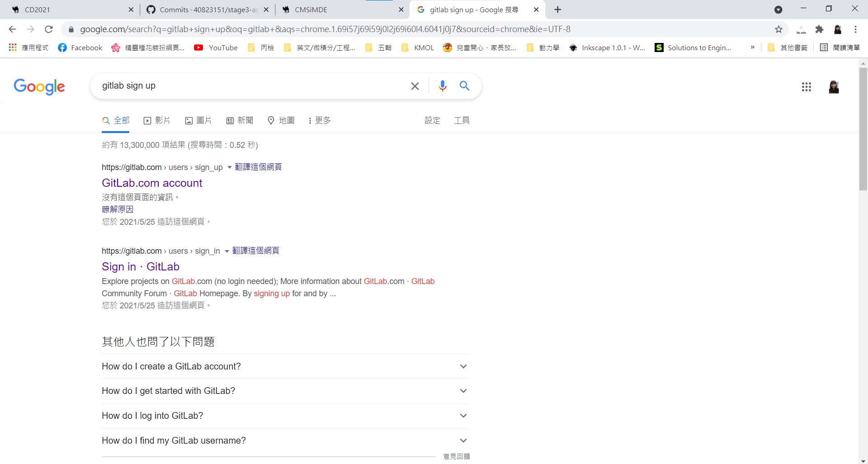Open the 兒童開心 bookmark

point(479,47)
